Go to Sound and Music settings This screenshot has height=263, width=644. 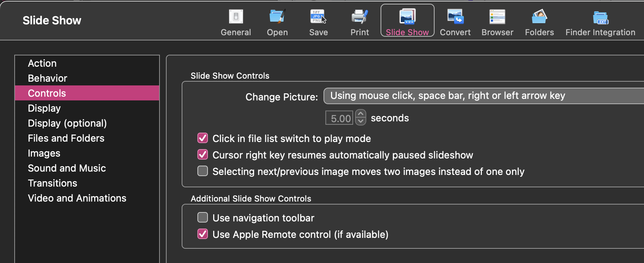pyautogui.click(x=67, y=168)
